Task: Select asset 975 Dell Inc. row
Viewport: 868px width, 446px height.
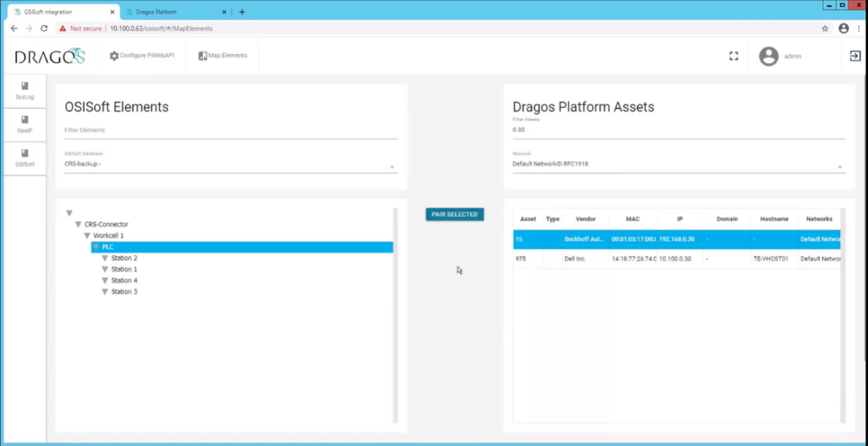Action: click(x=677, y=259)
